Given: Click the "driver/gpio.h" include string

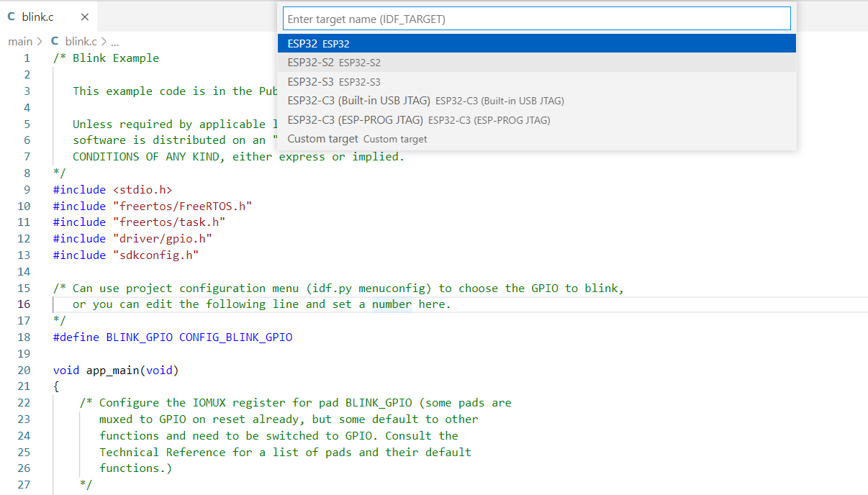Looking at the screenshot, I should coord(163,239).
